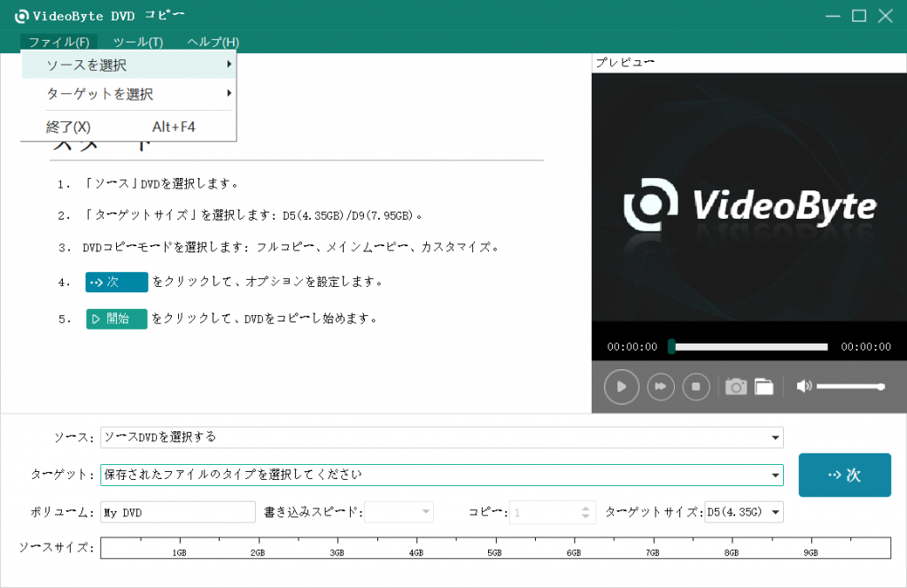Adjust the volume slider
This screenshot has height=588, width=907.
(x=850, y=386)
